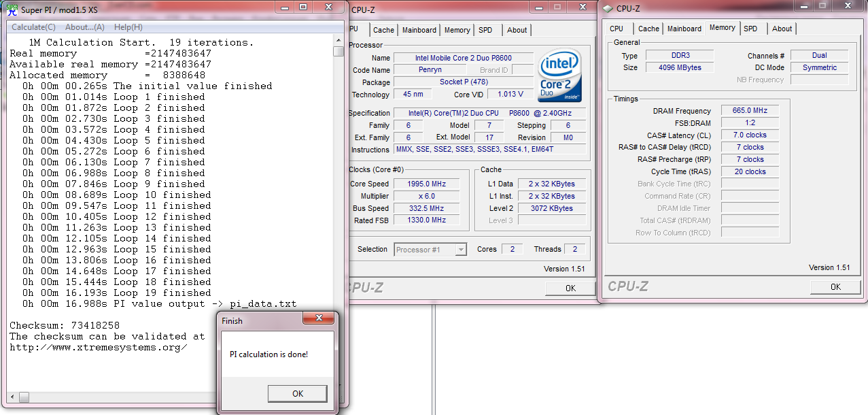Click the 3072 KBytes Level 2 cache value
The width and height of the screenshot is (868, 415).
[x=551, y=208]
